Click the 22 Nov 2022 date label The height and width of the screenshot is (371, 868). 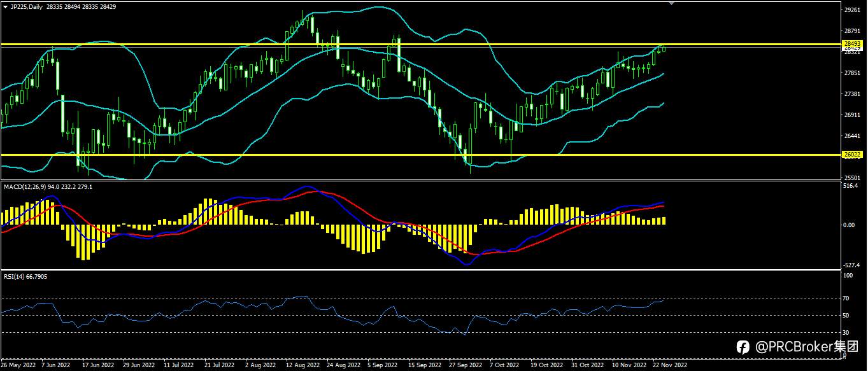point(671,366)
